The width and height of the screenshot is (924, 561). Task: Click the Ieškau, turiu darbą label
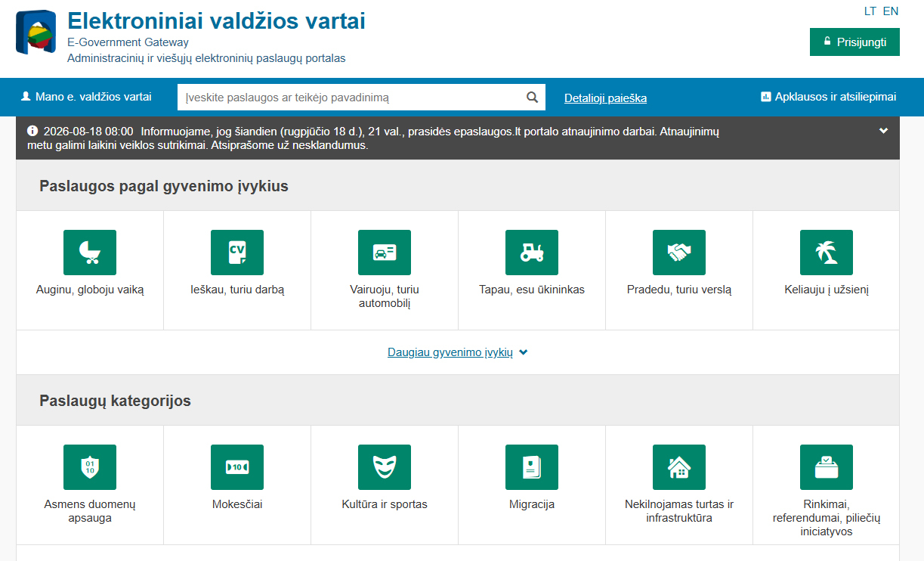pyautogui.click(x=237, y=290)
